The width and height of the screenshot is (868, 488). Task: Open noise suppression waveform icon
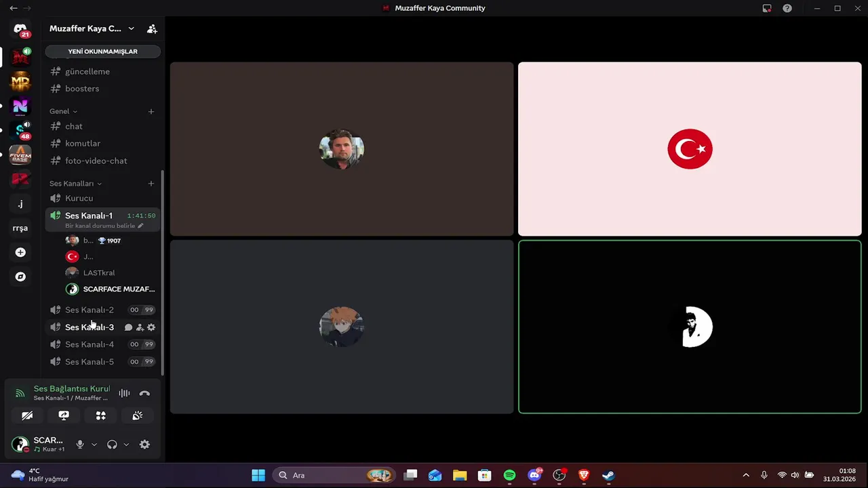click(x=124, y=393)
